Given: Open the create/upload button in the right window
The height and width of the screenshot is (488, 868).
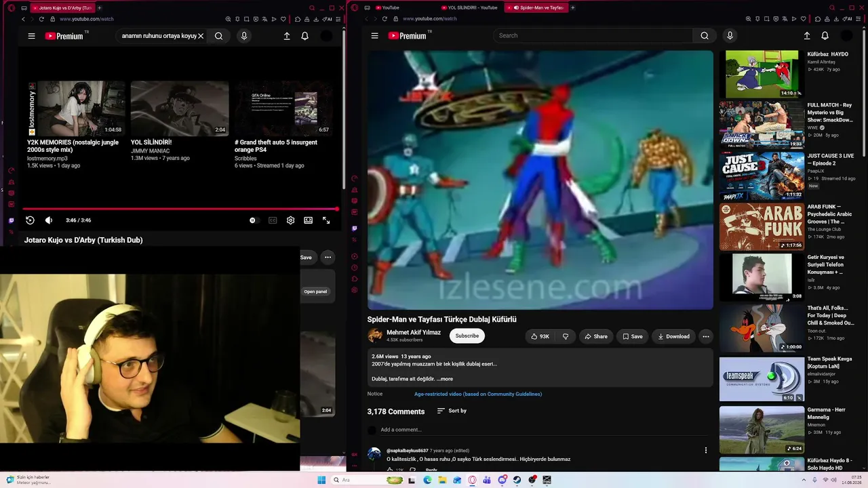Looking at the screenshot, I should click(807, 36).
